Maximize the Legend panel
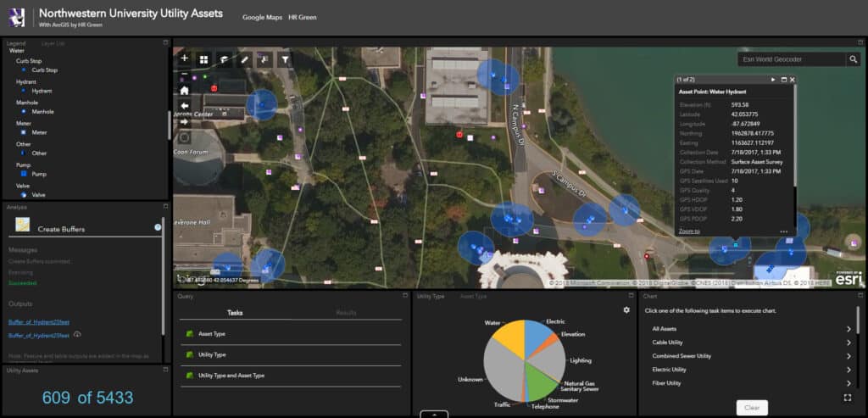Image resolution: width=868 pixels, height=418 pixels. [x=165, y=42]
